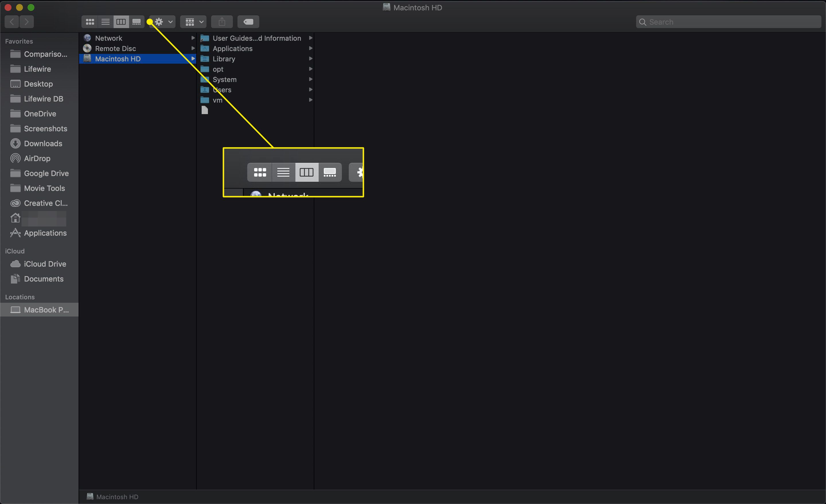Click the Network globe icon

tap(87, 38)
